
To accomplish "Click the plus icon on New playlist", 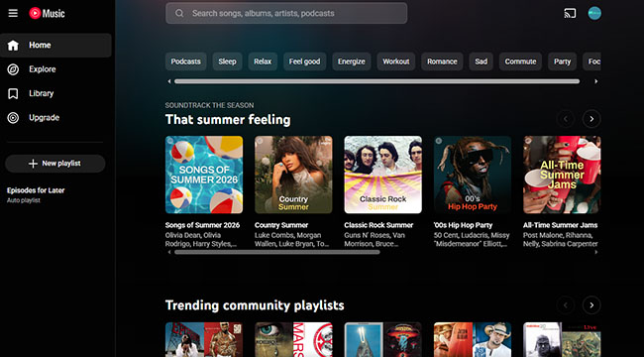I will click(x=33, y=164).
